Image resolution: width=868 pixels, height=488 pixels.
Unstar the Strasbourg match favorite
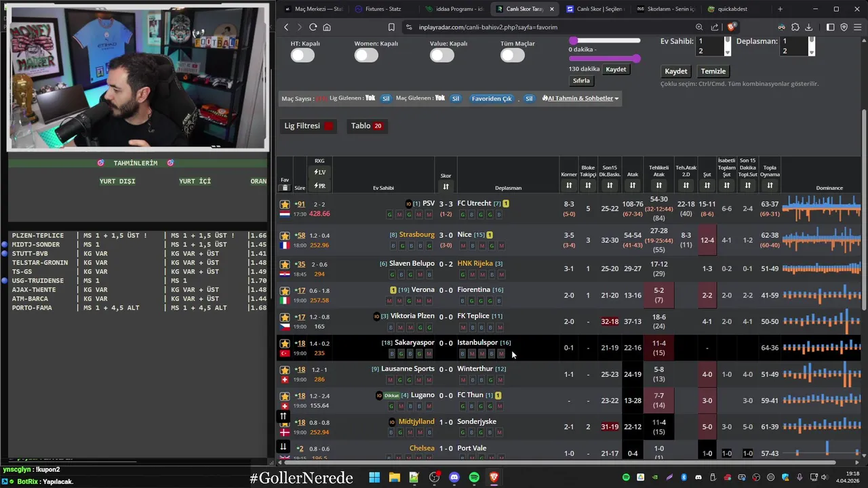(x=285, y=235)
